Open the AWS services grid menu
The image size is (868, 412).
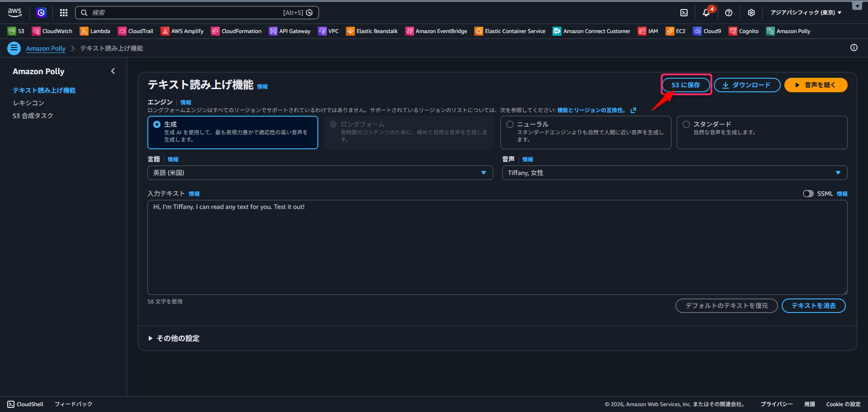tap(64, 13)
